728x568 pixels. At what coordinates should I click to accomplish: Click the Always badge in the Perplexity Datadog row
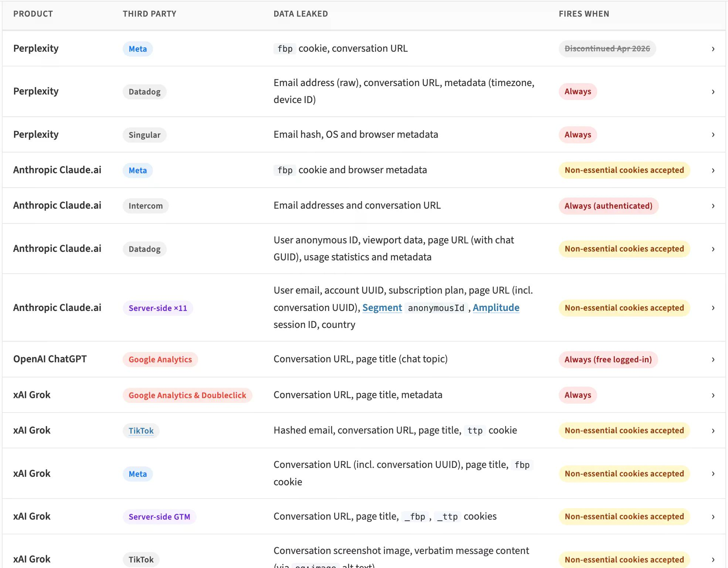click(x=578, y=92)
